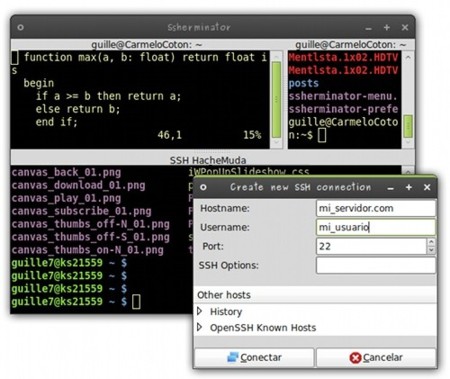Viewport: 450px width, 379px height.
Task: Click the green scrollbar of the left code terminal
Action: [276, 99]
